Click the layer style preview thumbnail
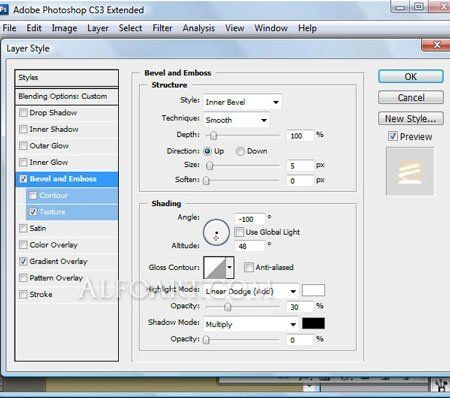The width and height of the screenshot is (450, 398). (410, 172)
